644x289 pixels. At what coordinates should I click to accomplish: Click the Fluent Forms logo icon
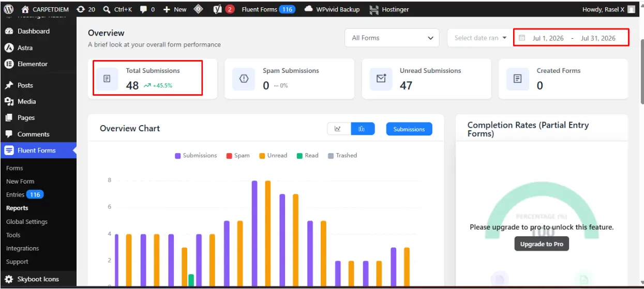[x=9, y=150]
